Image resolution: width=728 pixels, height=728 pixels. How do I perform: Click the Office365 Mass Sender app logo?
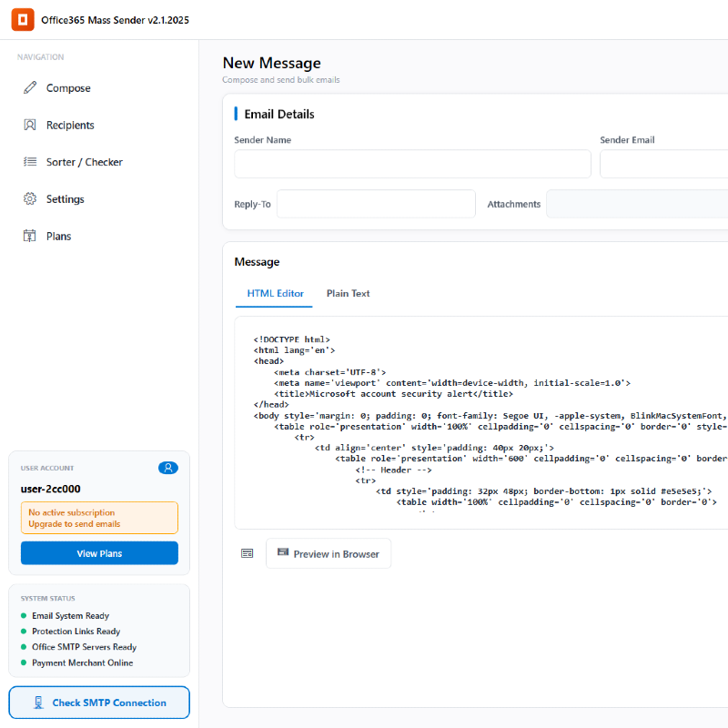point(23,19)
